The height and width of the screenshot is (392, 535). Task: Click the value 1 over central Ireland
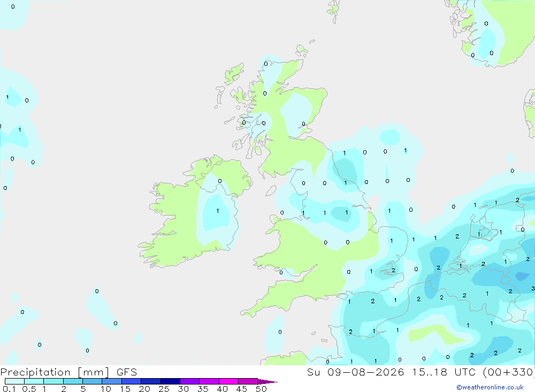point(218,211)
